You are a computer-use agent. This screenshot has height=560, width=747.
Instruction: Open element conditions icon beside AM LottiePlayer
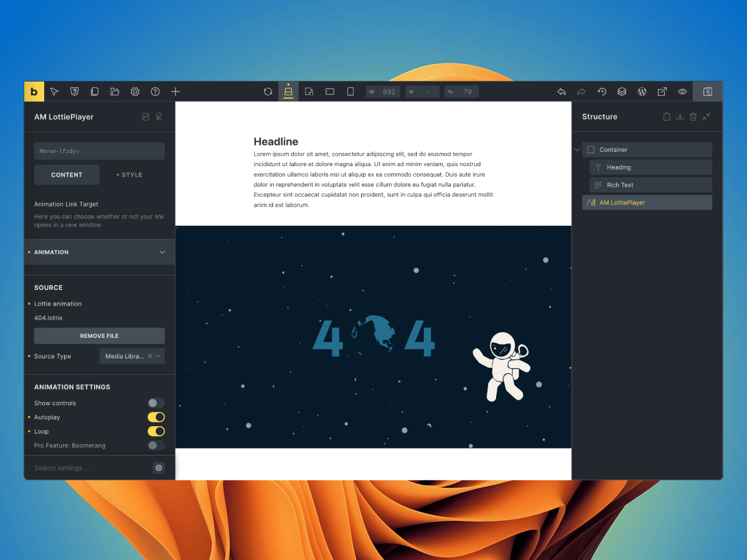click(x=146, y=116)
